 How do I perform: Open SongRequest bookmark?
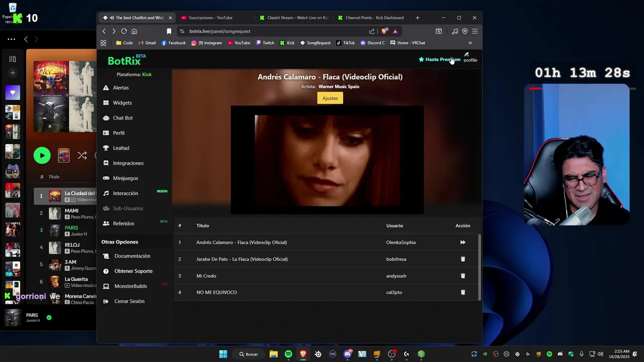(x=315, y=43)
